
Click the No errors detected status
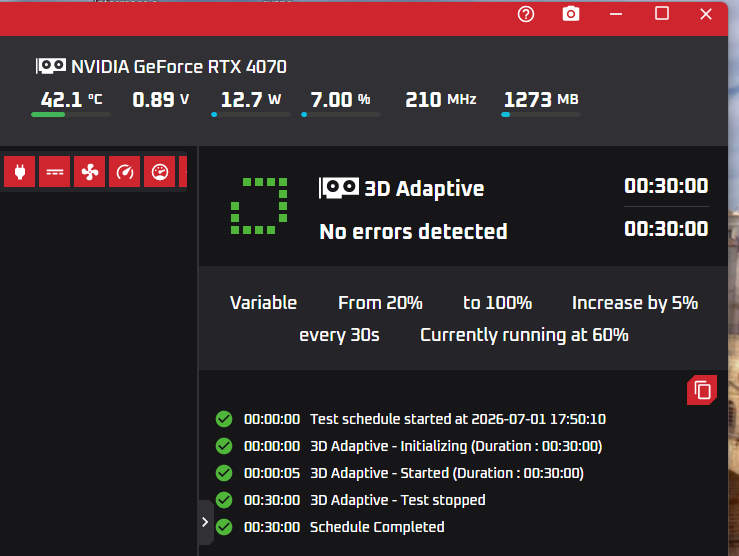[413, 231]
